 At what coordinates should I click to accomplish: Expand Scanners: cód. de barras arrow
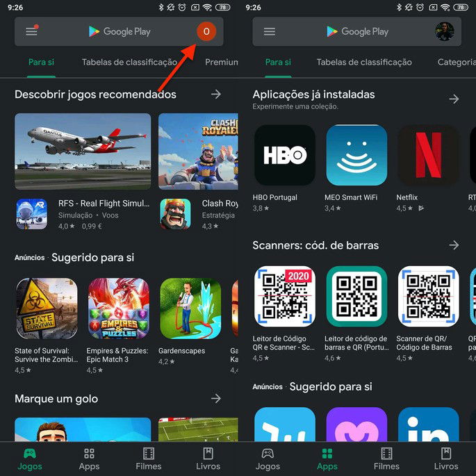point(454,245)
